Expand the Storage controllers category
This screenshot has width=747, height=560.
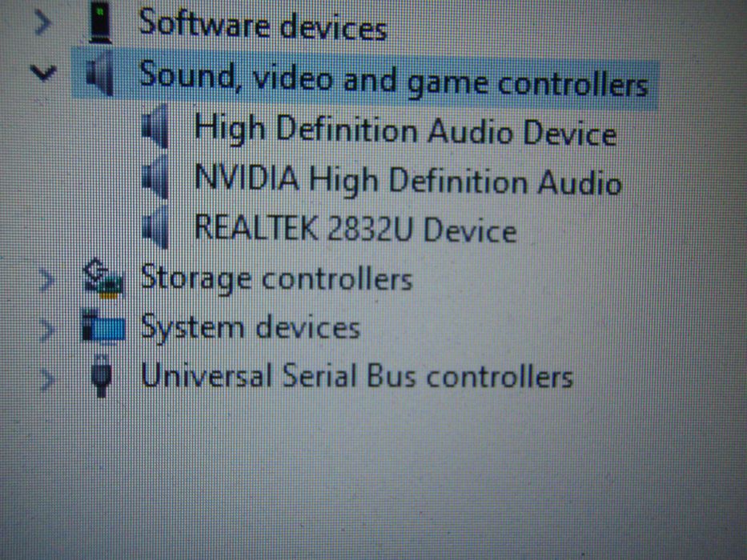46,281
